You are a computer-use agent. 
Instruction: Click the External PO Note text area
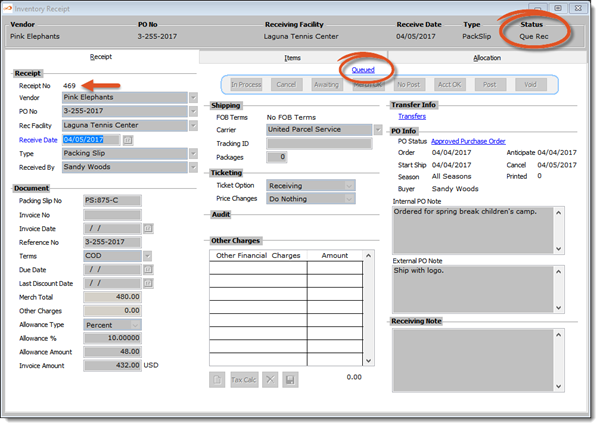point(473,289)
